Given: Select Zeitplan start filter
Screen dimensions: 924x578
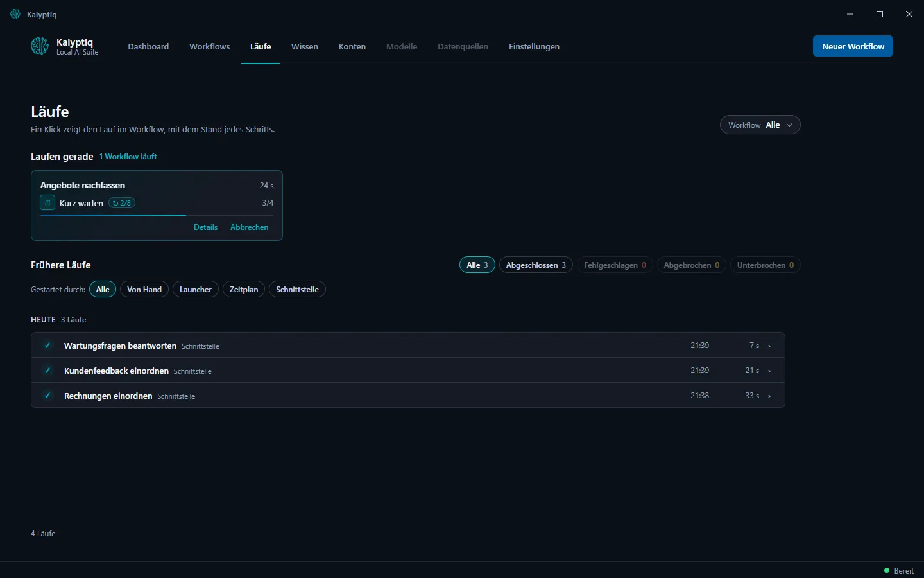Looking at the screenshot, I should (244, 290).
